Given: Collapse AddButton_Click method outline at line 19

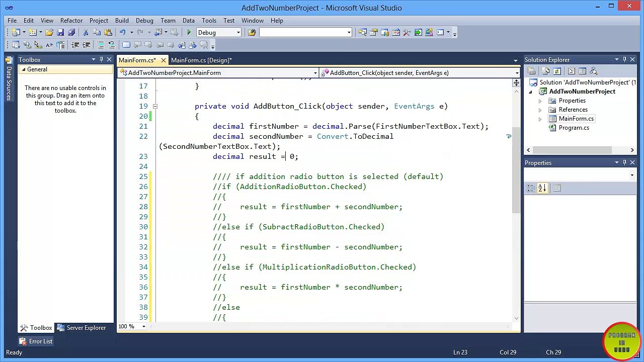Looking at the screenshot, I should 155,106.
